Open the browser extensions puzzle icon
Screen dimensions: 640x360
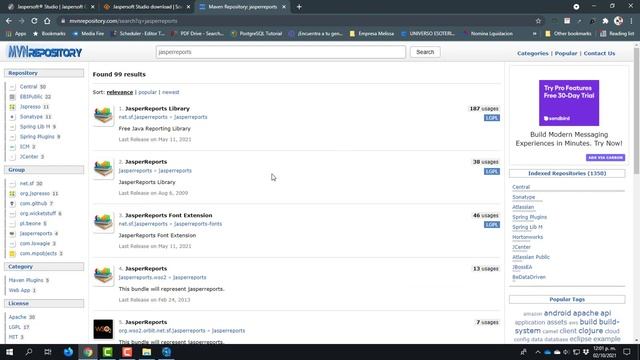pyautogui.click(x=605, y=21)
